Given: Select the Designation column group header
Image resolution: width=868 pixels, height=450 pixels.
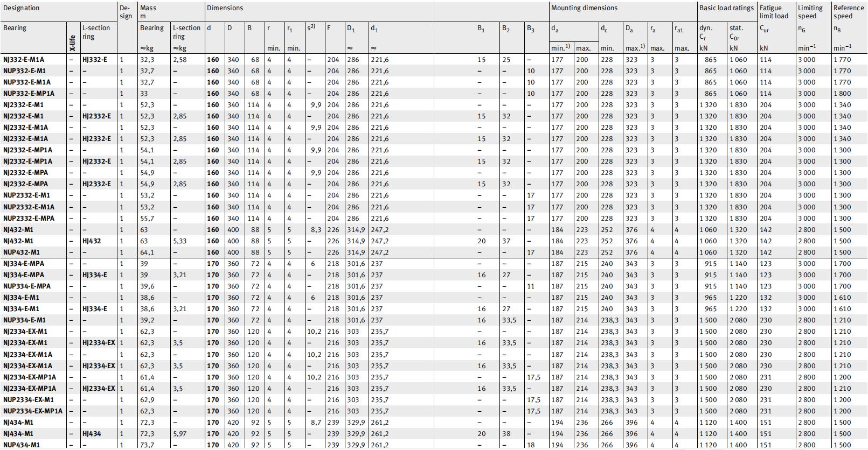Looking at the screenshot, I should [x=22, y=8].
